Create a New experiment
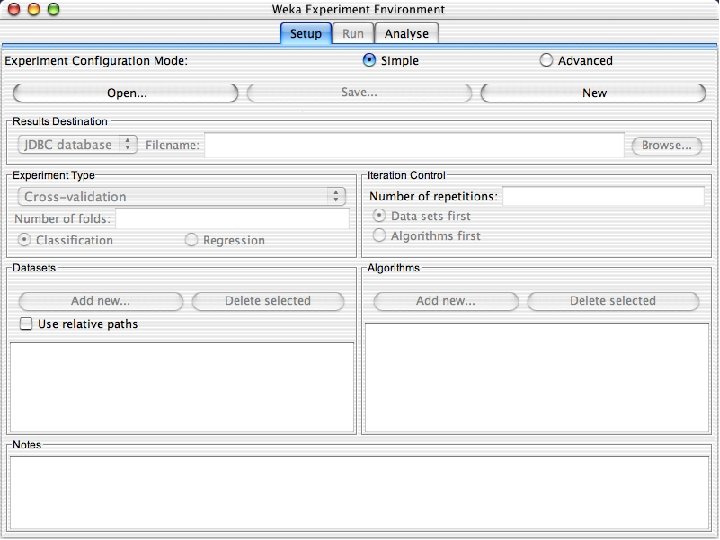The image size is (720, 540). click(593, 93)
